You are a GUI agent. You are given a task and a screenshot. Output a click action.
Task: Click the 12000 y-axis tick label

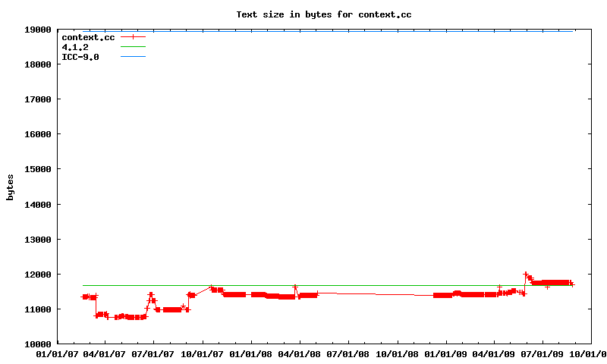37,274
